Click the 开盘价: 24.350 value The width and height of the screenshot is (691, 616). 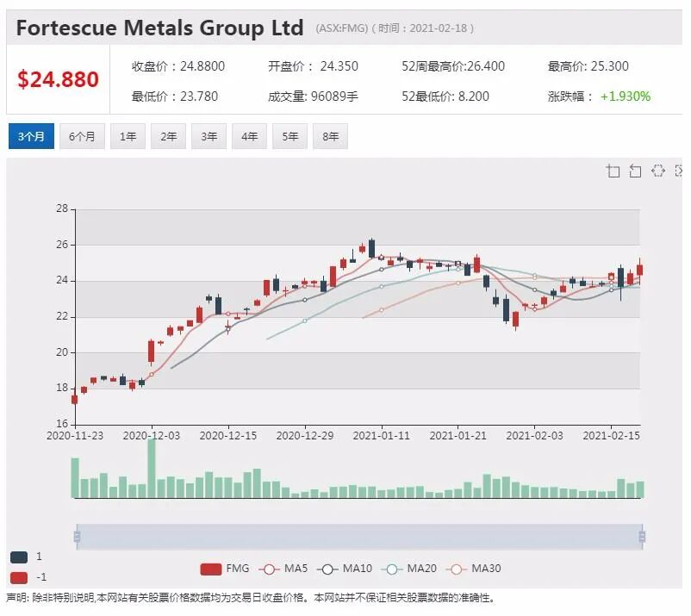tap(314, 66)
